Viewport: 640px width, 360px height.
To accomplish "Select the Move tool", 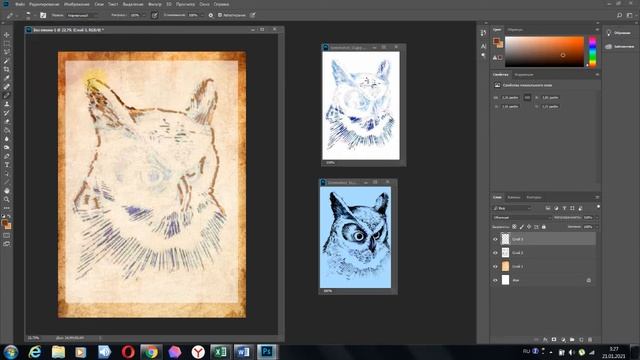I will (7, 35).
